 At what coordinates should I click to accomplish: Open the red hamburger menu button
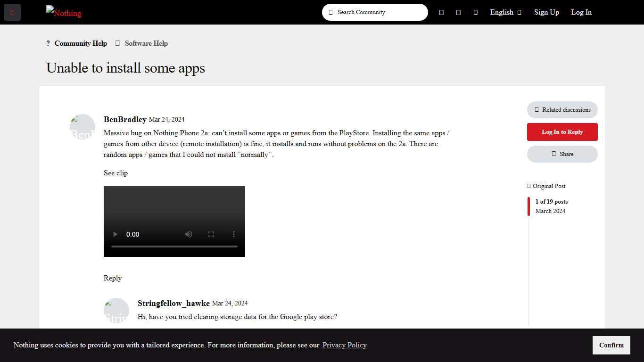[12, 12]
